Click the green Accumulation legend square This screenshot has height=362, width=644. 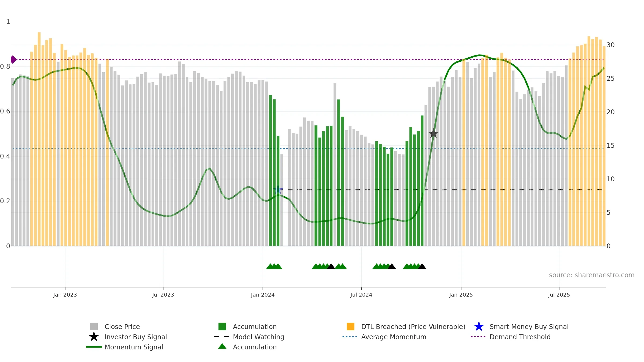tap(222, 326)
